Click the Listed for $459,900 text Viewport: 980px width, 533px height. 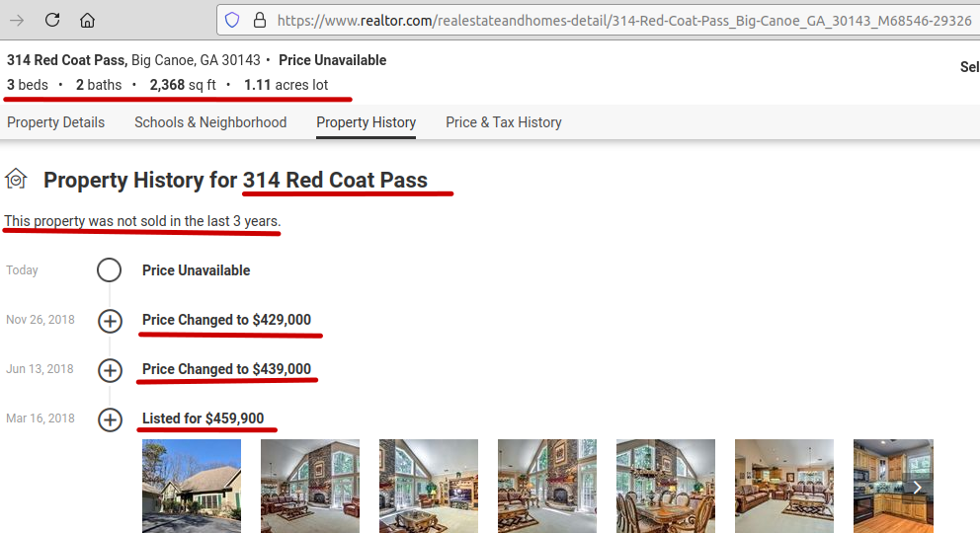203,419
